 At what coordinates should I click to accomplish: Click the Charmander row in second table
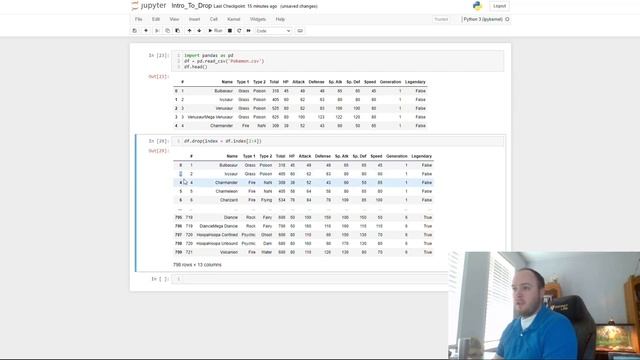click(x=303, y=182)
